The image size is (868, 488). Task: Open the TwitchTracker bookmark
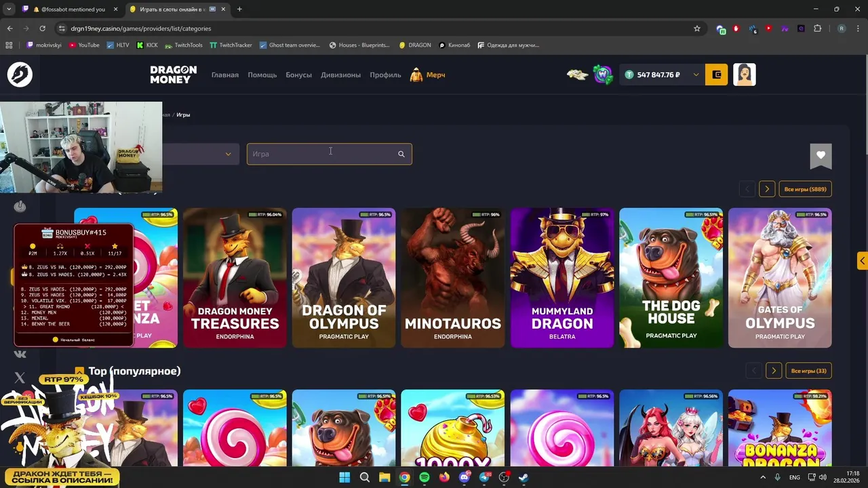point(231,45)
